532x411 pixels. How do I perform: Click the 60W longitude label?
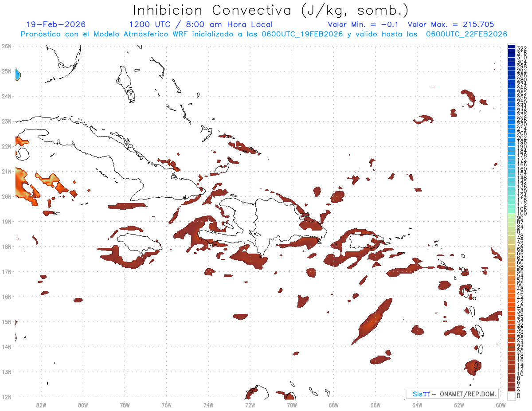pos(501,405)
